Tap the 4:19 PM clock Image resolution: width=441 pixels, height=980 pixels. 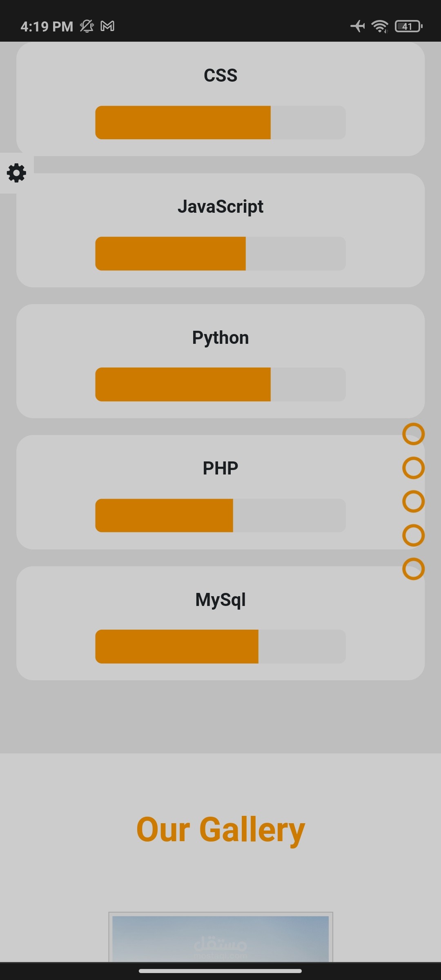[47, 27]
